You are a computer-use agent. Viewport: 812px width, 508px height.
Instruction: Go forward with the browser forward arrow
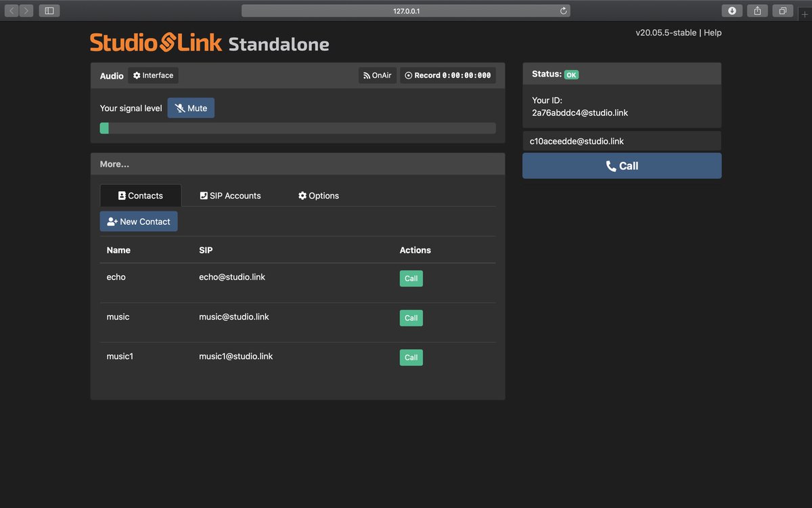point(26,11)
